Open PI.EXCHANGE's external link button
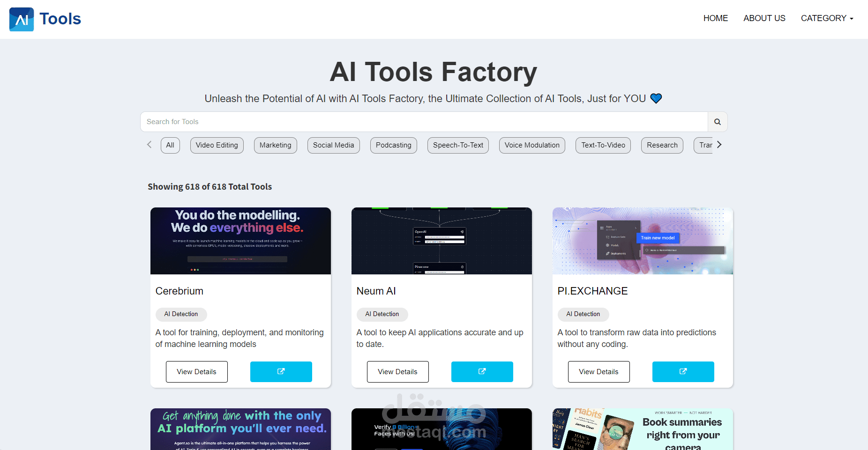The width and height of the screenshot is (868, 450). (683, 372)
